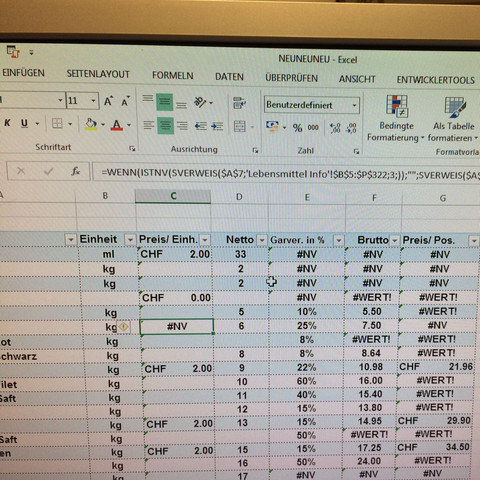Click the text orientation icon
This screenshot has width=480, height=480.
200,102
